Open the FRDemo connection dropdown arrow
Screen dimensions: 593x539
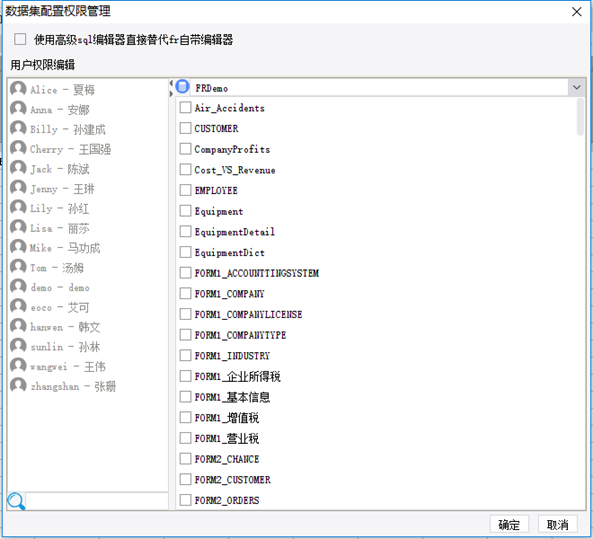tap(576, 88)
